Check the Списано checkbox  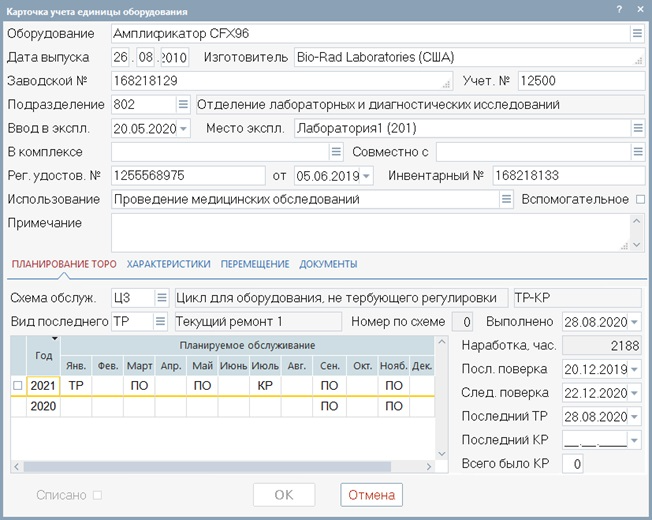click(97, 495)
